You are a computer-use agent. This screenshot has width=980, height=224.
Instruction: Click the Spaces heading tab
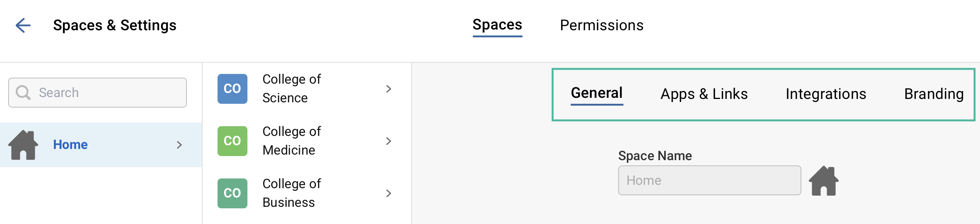[497, 25]
